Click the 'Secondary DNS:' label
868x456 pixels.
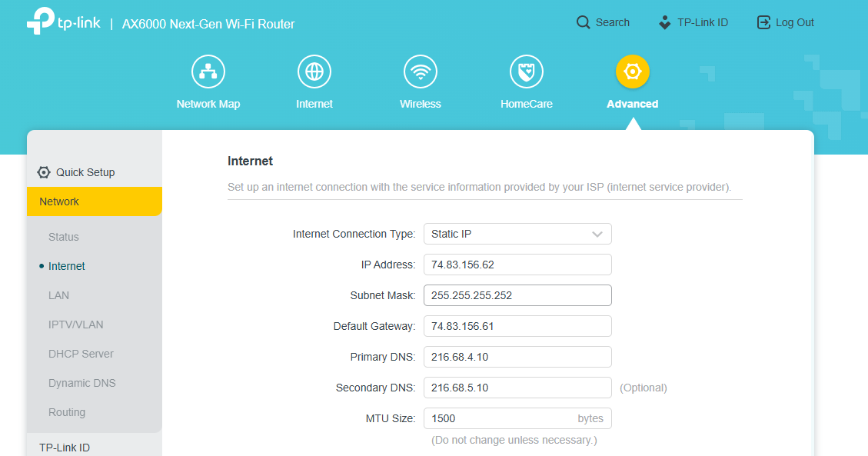pos(375,388)
